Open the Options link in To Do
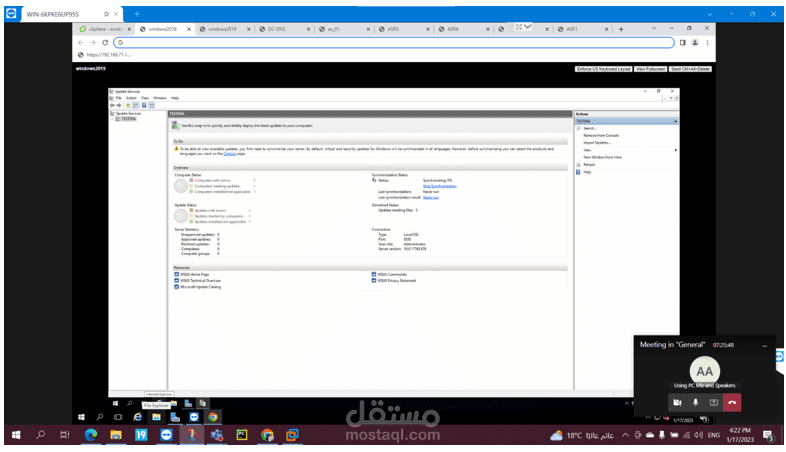Viewport: 786px width, 452px height. (229, 154)
